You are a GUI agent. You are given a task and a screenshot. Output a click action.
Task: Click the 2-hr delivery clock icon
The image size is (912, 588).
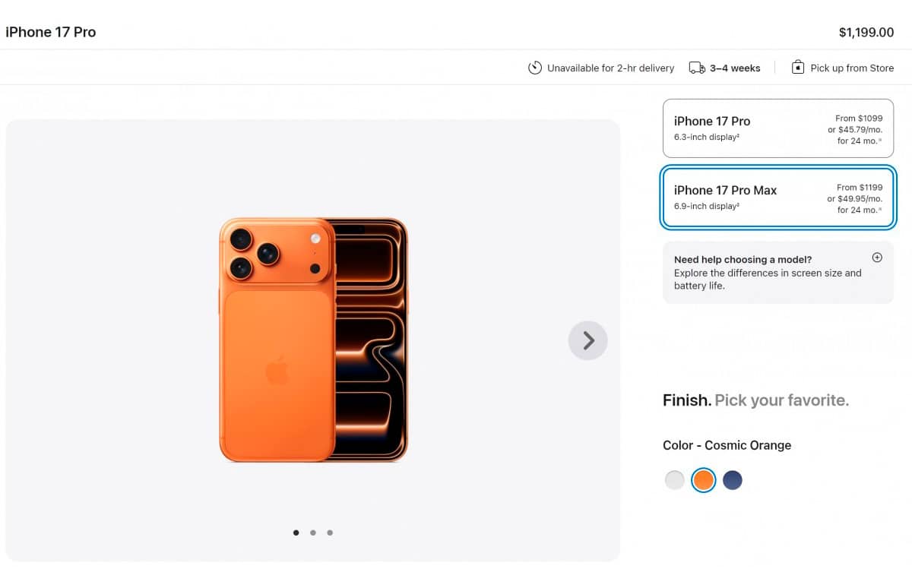(x=535, y=68)
